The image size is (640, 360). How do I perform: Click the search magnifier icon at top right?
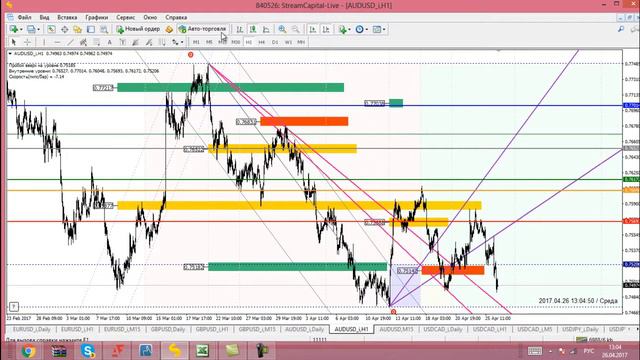(x=621, y=29)
